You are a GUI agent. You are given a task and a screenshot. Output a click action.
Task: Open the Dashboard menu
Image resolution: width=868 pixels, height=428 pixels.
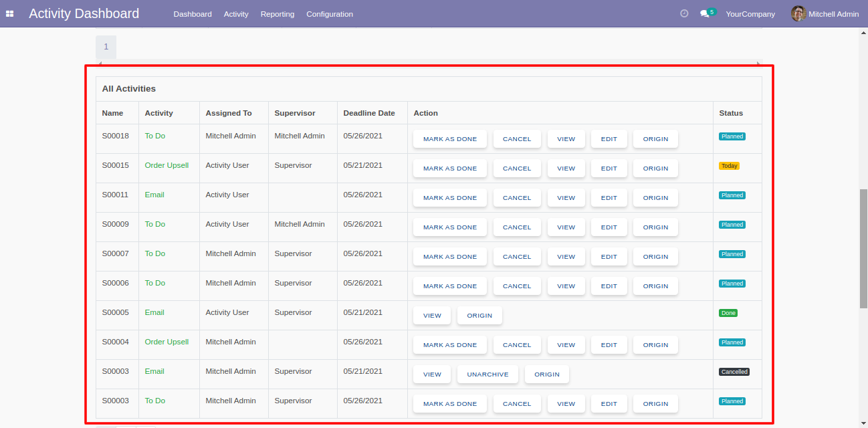click(x=193, y=14)
